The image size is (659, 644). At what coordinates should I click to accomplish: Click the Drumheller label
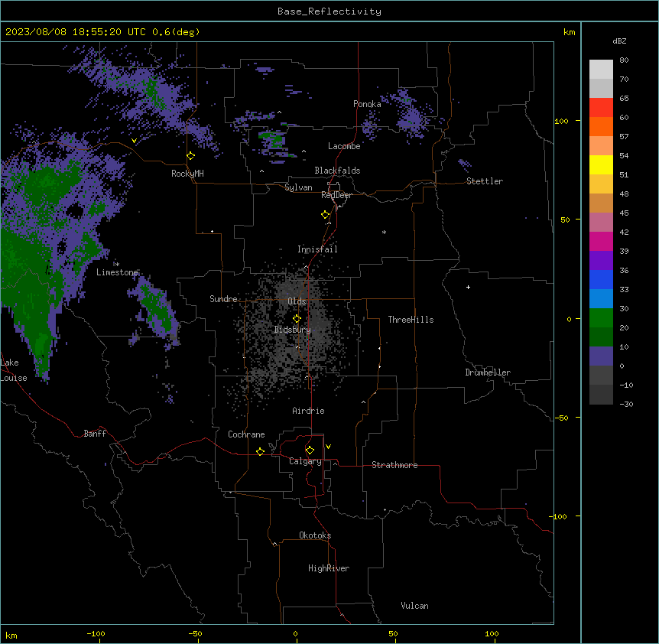coord(488,372)
